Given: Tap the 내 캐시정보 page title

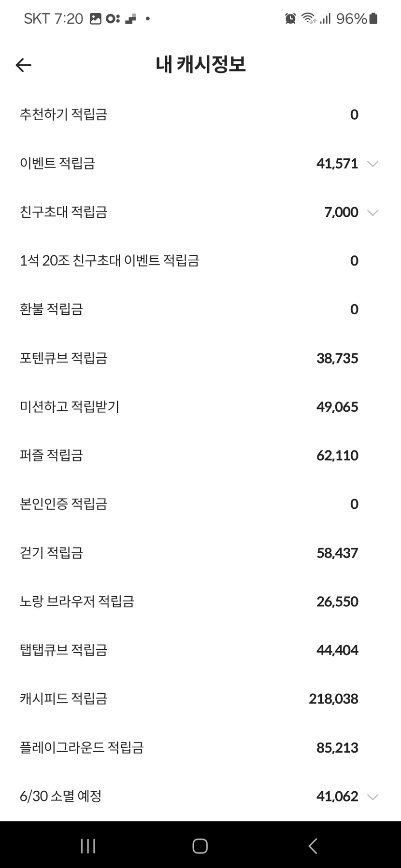Looking at the screenshot, I should (200, 65).
